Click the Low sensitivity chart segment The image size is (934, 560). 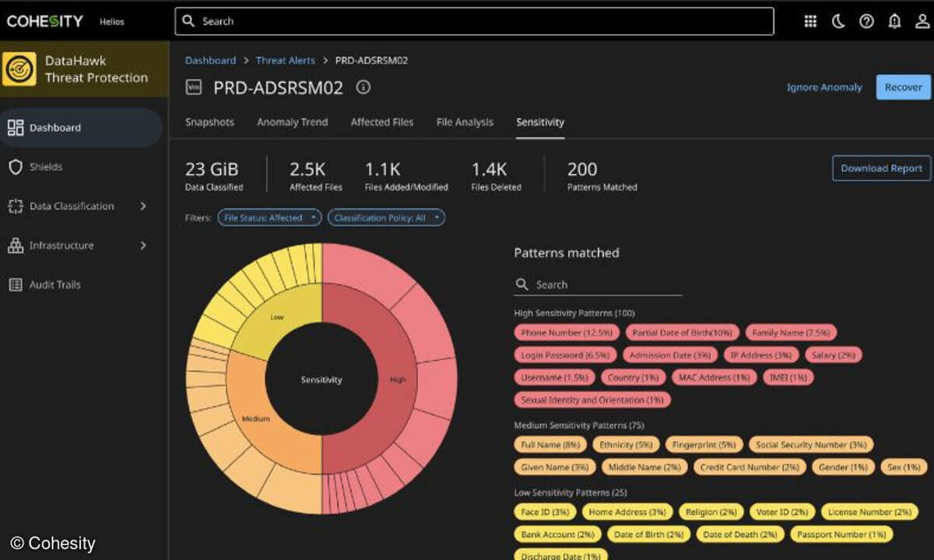(x=278, y=317)
